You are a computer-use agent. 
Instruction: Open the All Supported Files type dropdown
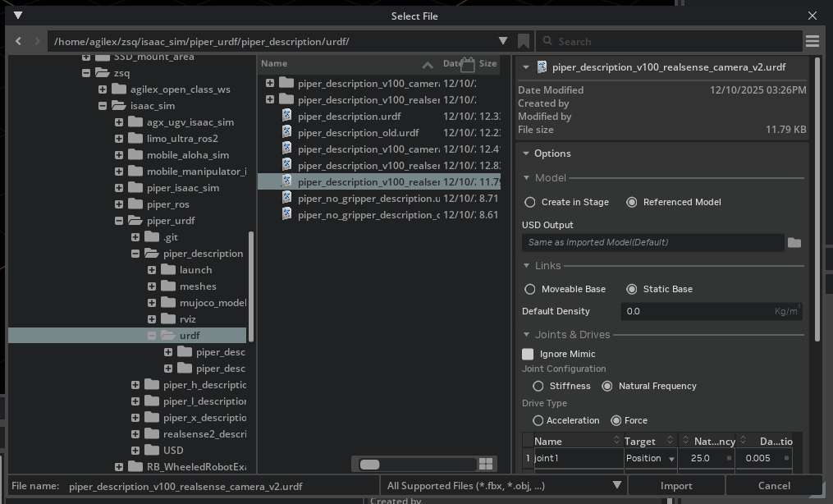[x=616, y=485]
